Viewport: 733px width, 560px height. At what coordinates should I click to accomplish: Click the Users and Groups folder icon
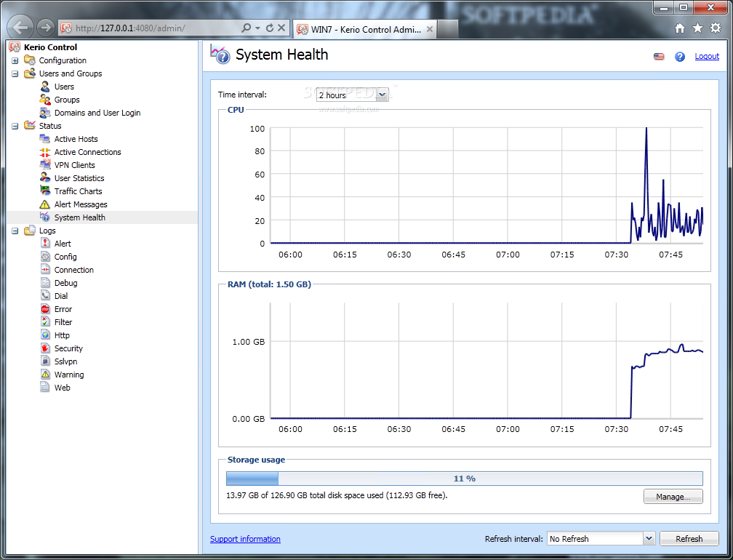click(29, 73)
